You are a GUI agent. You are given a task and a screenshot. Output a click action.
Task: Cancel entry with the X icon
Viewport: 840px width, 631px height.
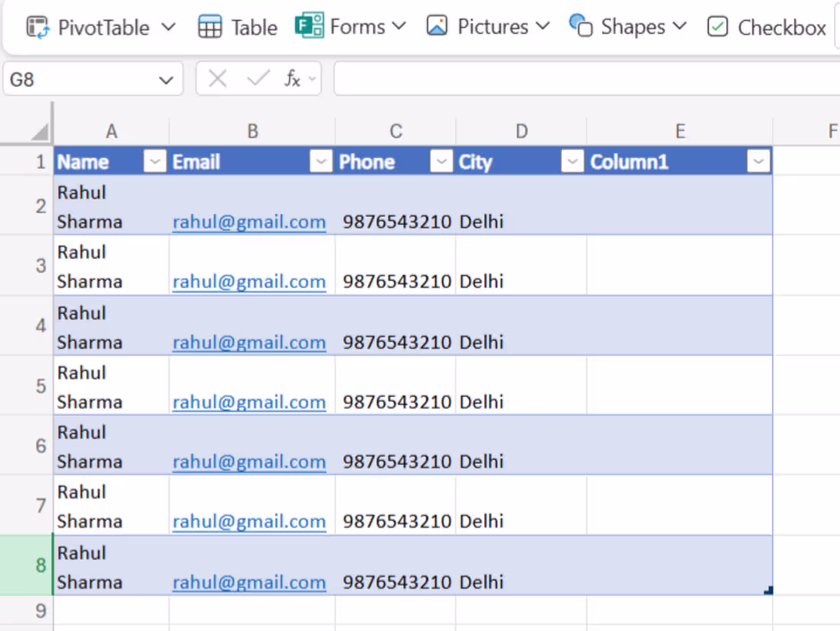pyautogui.click(x=218, y=79)
